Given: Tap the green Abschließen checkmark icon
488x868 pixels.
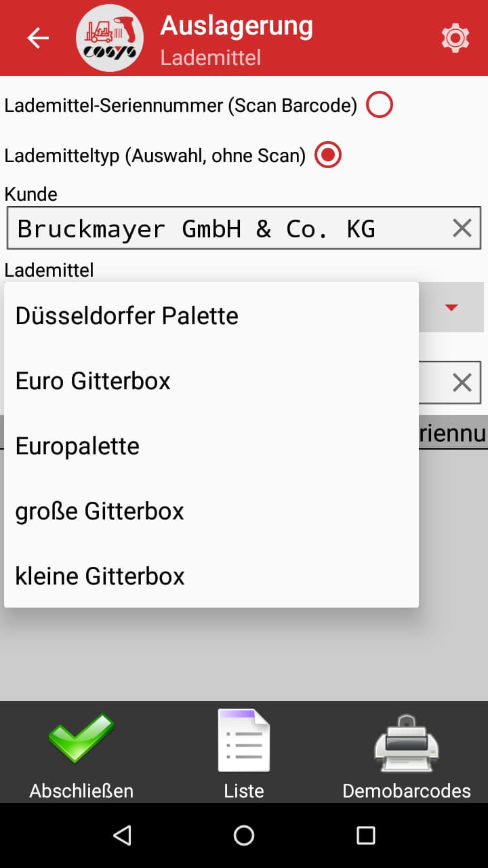Looking at the screenshot, I should (81, 739).
